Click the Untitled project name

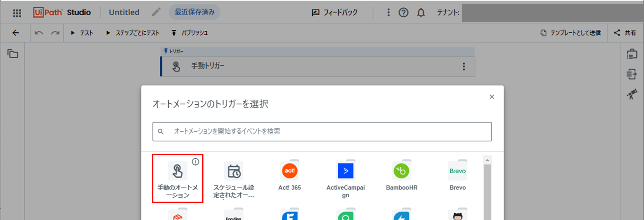click(x=124, y=12)
